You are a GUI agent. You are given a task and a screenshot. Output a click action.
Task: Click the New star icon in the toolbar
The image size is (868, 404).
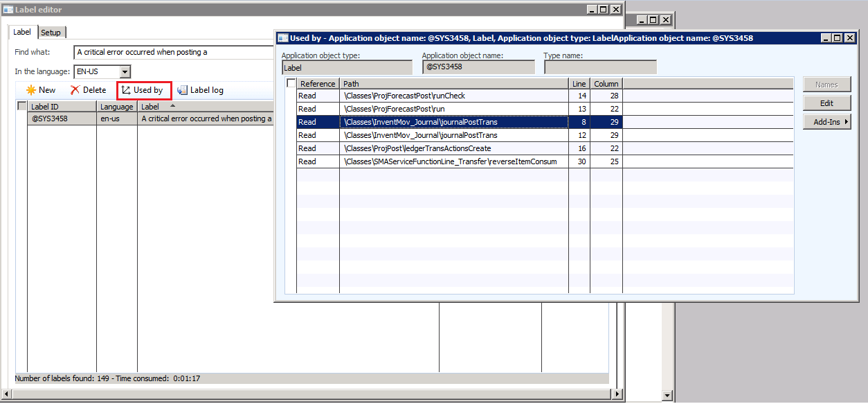coord(30,89)
